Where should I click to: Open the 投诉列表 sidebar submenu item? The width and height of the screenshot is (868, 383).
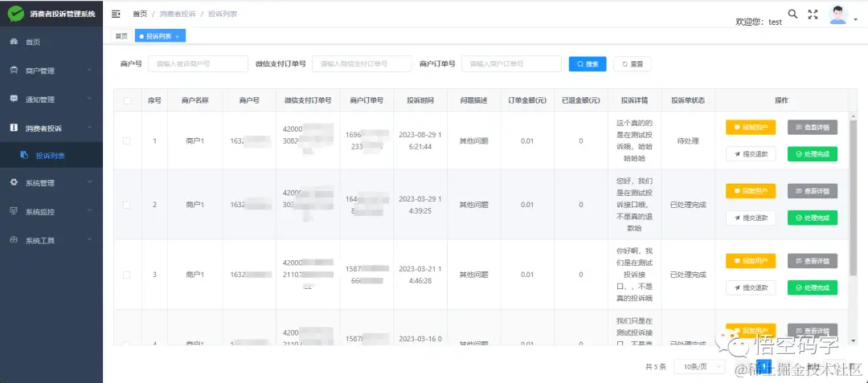pos(51,156)
